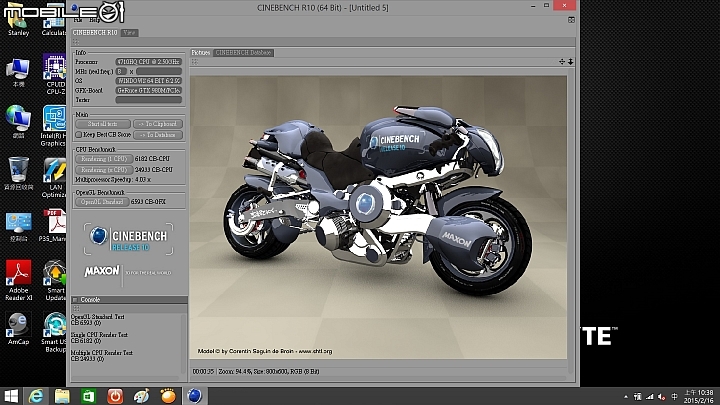Click the Cinebench taskbar icon

(x=195, y=396)
